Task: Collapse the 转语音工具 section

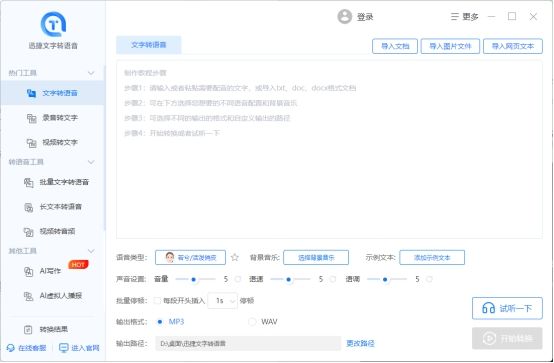Action: point(91,162)
